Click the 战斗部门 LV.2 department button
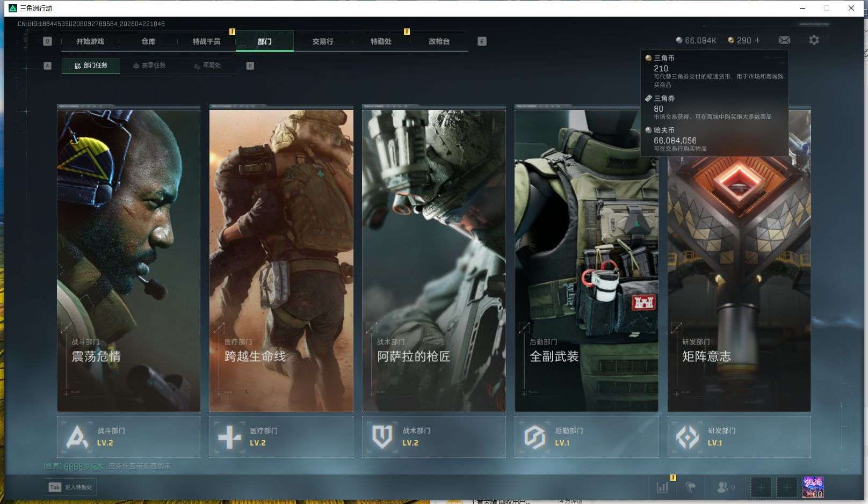This screenshot has width=868, height=504. [128, 437]
